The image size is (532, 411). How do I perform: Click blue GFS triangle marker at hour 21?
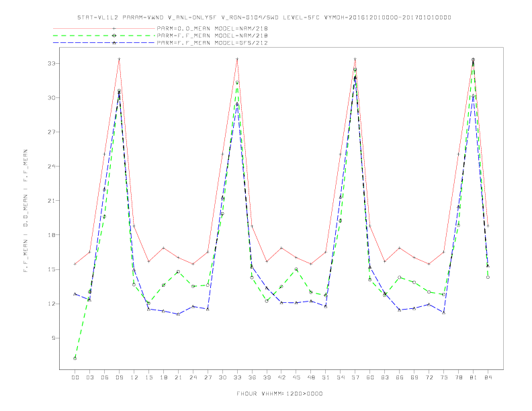point(178,314)
